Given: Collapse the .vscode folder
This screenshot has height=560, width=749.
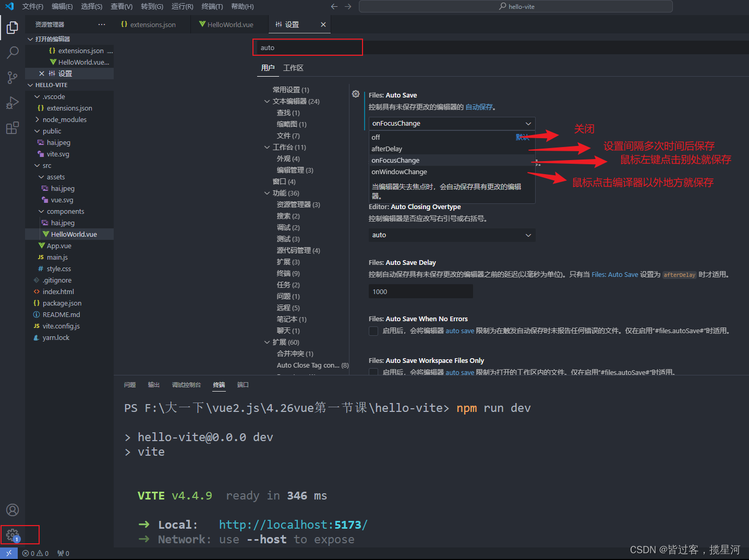Looking at the screenshot, I should tap(37, 96).
